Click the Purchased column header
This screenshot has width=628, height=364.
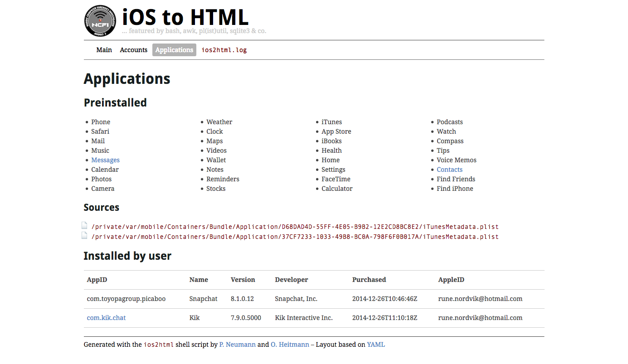(369, 280)
